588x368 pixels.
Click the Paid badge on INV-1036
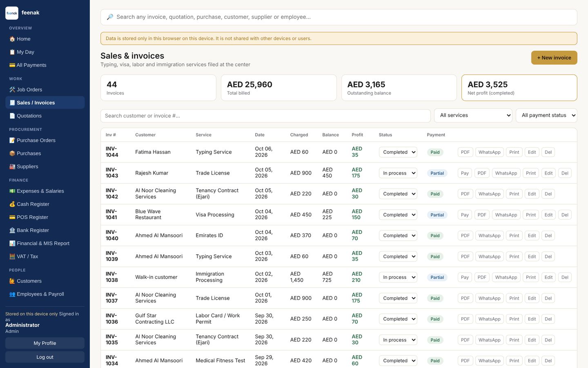coord(435,319)
